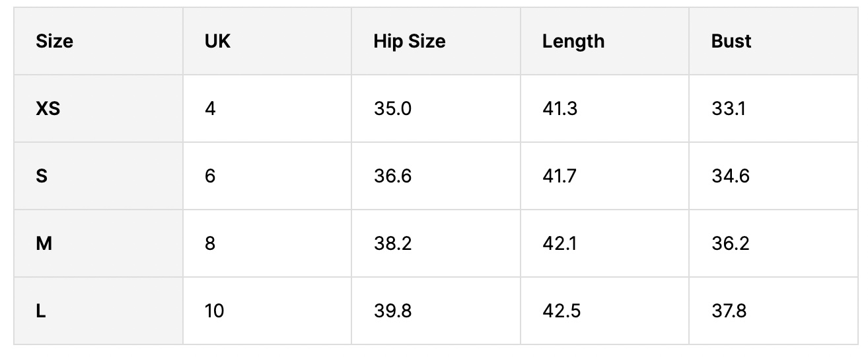Screen dimensions: 868x357
Task: Click the Hip Size column header
Action: coord(409,42)
